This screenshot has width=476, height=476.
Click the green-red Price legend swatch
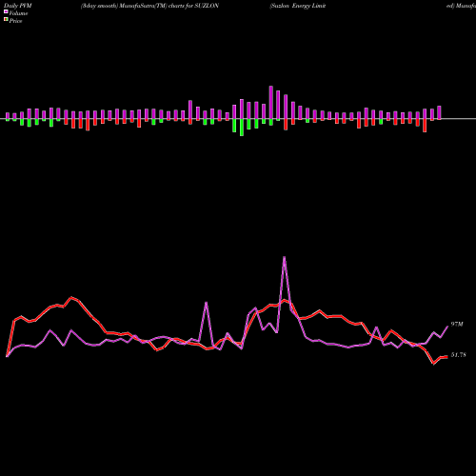pyautogui.click(x=6, y=20)
